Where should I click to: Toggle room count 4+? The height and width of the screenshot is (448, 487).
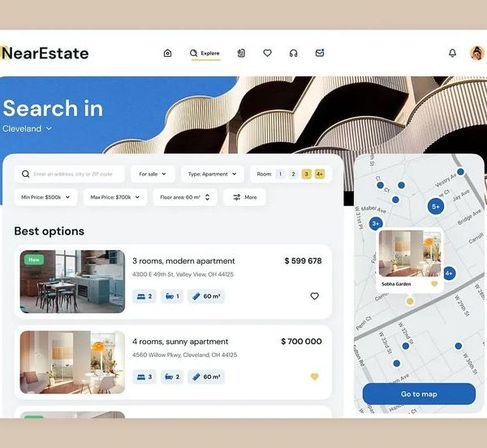pyautogui.click(x=320, y=174)
